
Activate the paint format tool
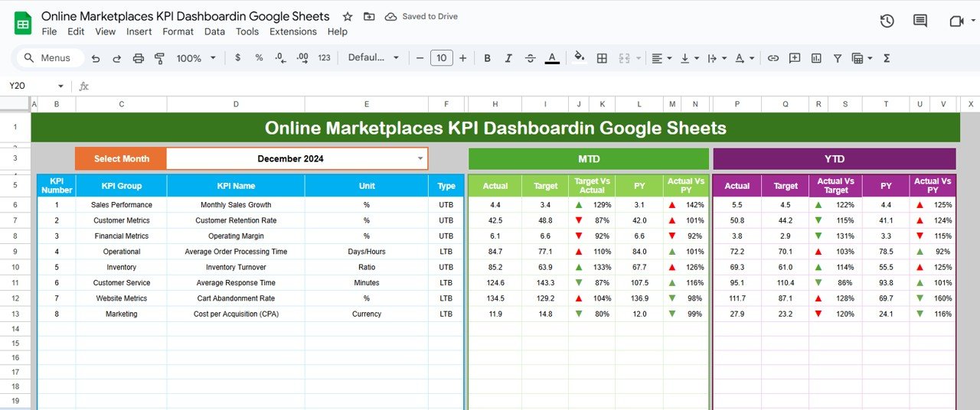tap(160, 58)
